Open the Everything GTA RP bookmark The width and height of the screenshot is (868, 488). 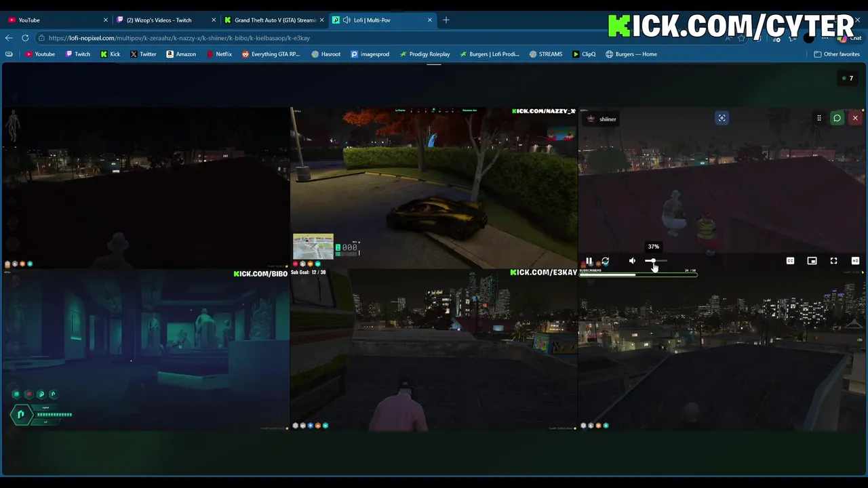pyautogui.click(x=271, y=54)
